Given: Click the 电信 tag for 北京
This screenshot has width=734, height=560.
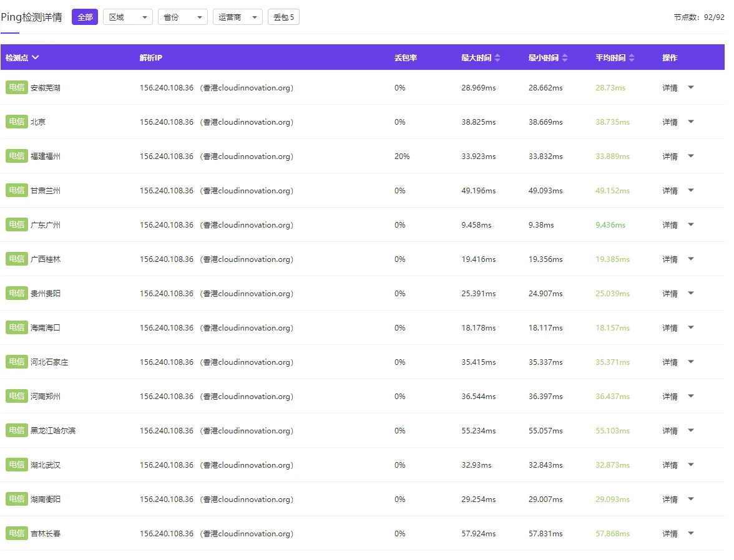Looking at the screenshot, I should [x=17, y=122].
